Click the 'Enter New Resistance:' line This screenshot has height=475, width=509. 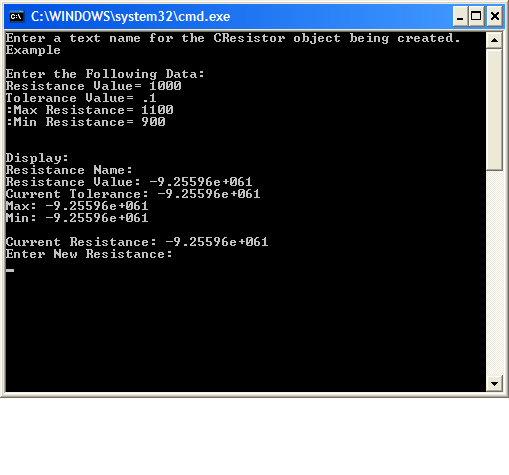pyautogui.click(x=89, y=254)
